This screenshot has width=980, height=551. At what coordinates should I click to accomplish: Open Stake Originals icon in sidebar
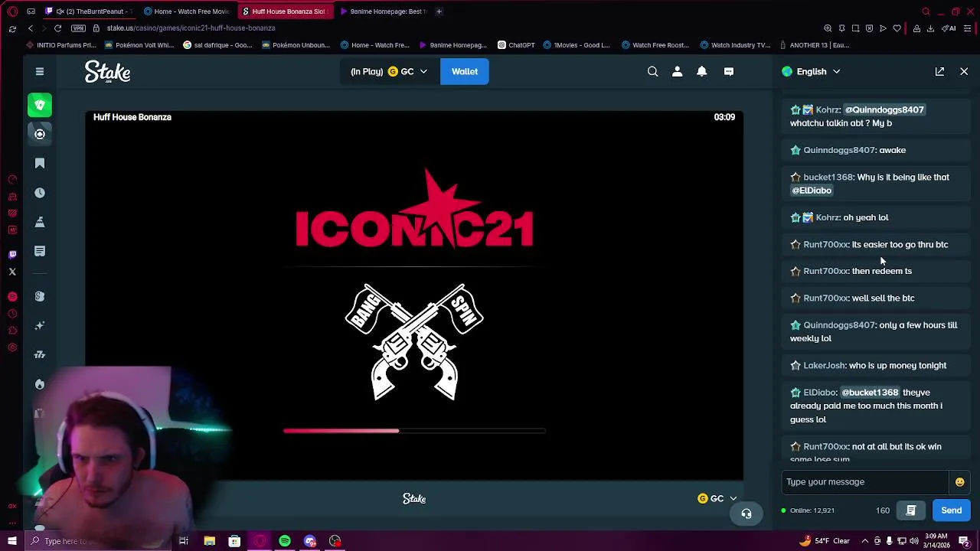tap(40, 296)
